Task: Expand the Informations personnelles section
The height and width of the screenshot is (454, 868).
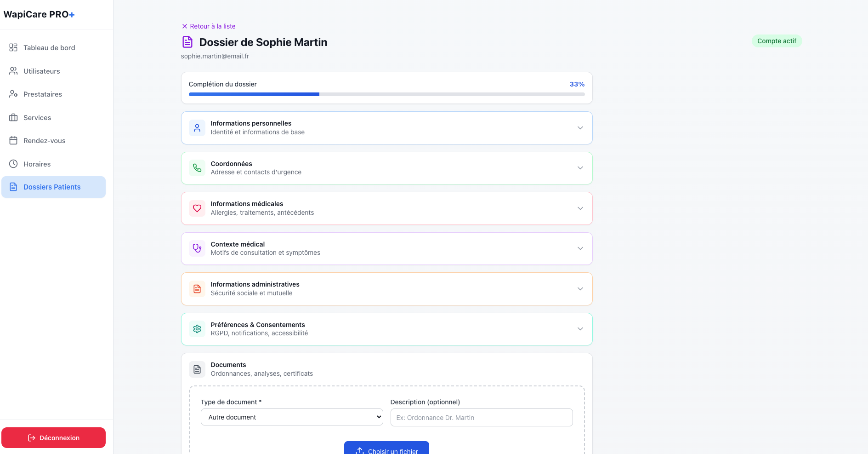Action: pos(580,128)
